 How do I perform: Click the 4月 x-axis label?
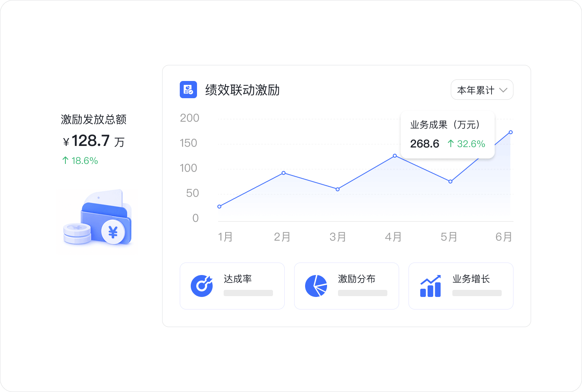pos(393,237)
